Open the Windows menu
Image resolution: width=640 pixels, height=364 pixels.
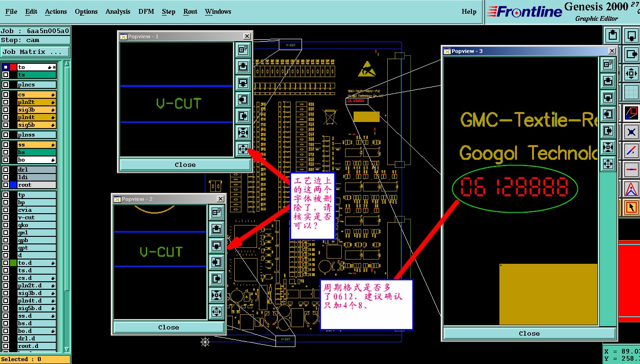pos(218,11)
